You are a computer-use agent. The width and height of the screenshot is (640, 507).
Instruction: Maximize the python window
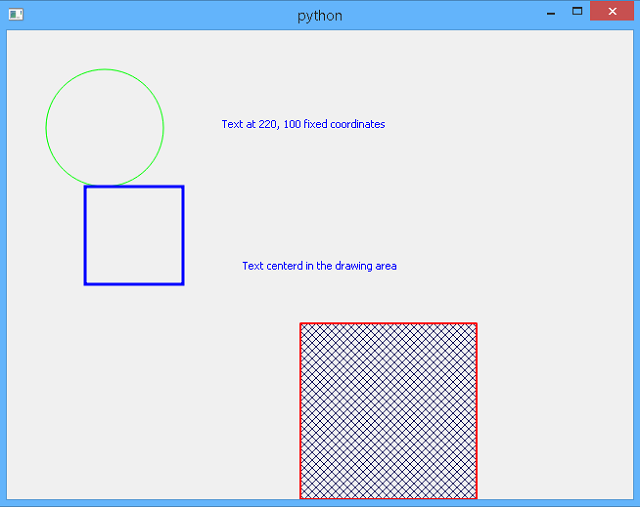[x=577, y=11]
